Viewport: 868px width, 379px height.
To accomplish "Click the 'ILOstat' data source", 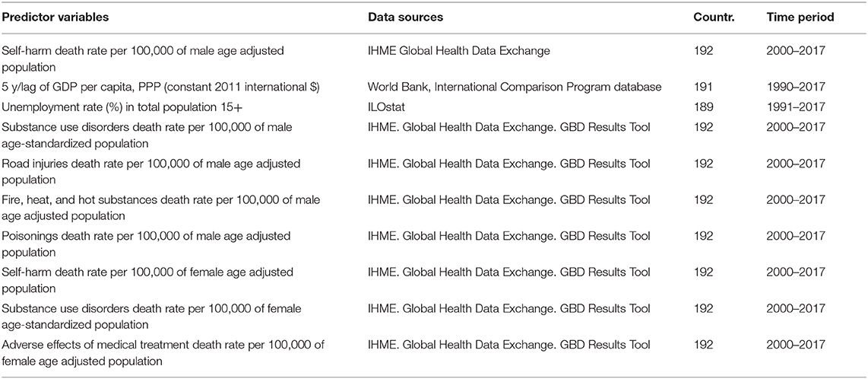I will [x=385, y=107].
